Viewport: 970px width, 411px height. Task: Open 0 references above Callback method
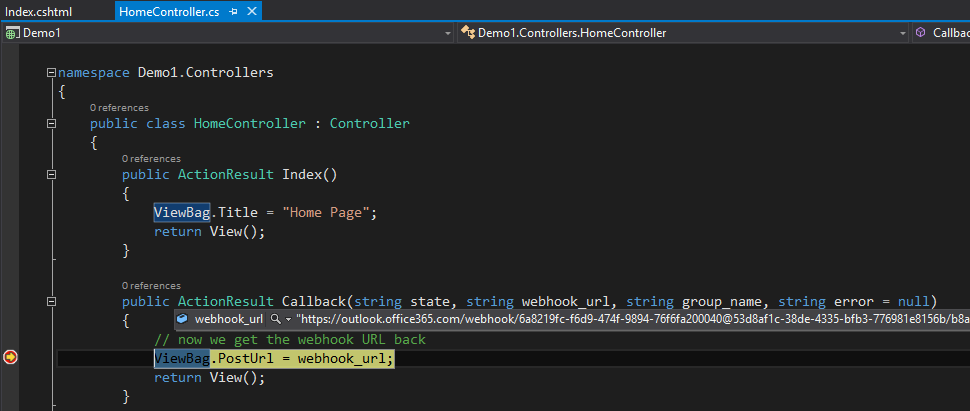[151, 285]
